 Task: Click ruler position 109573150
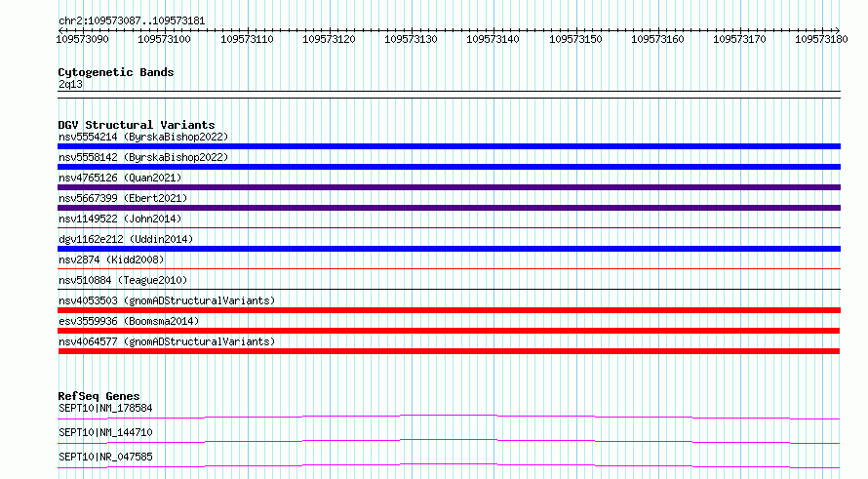click(575, 39)
